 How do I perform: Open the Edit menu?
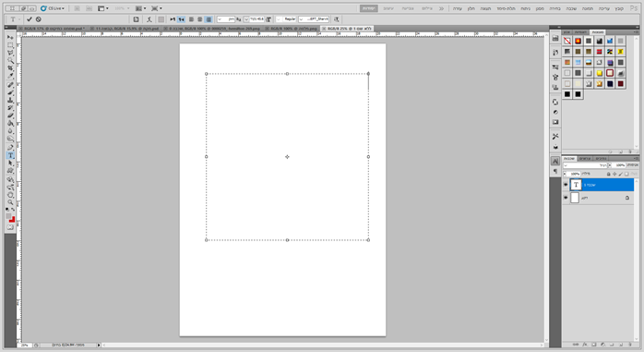click(x=603, y=8)
